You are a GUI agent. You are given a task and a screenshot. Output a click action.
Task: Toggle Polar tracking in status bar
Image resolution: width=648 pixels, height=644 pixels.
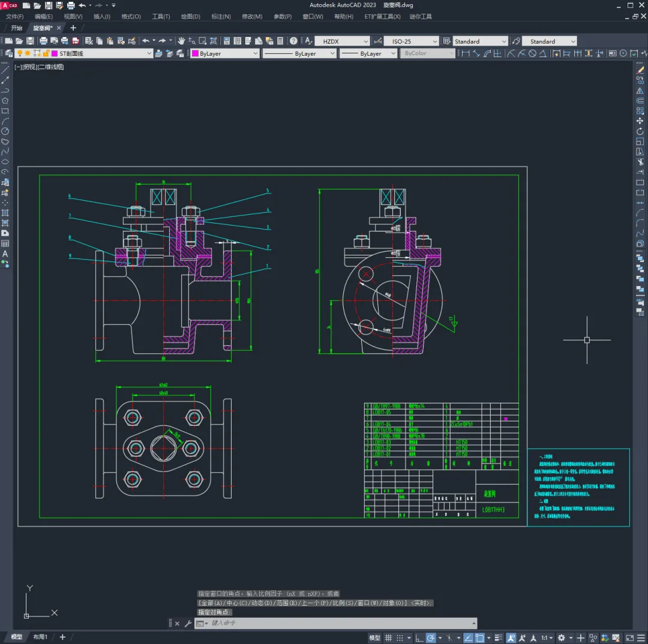[x=431, y=637]
